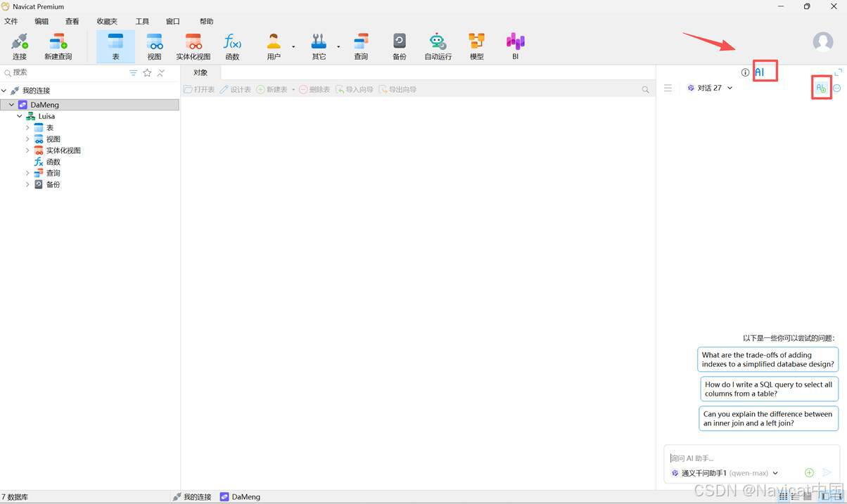Click the 用户 (User) toolbar icon

pyautogui.click(x=274, y=46)
